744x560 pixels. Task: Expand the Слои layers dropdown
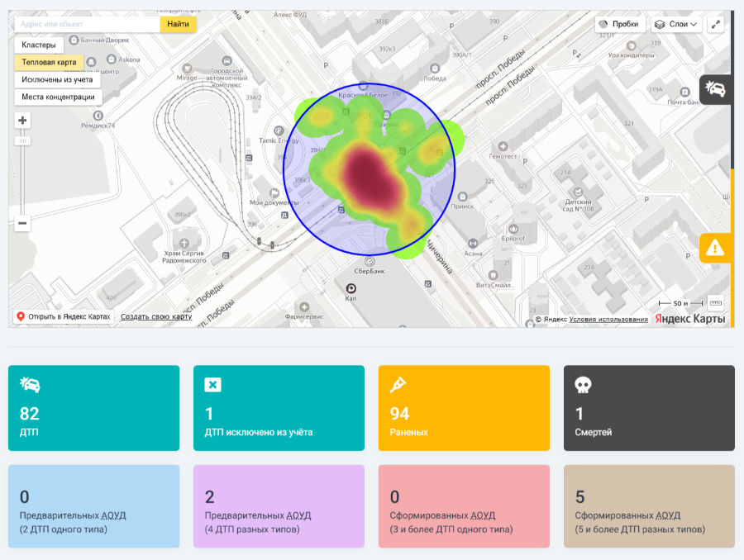pyautogui.click(x=676, y=25)
